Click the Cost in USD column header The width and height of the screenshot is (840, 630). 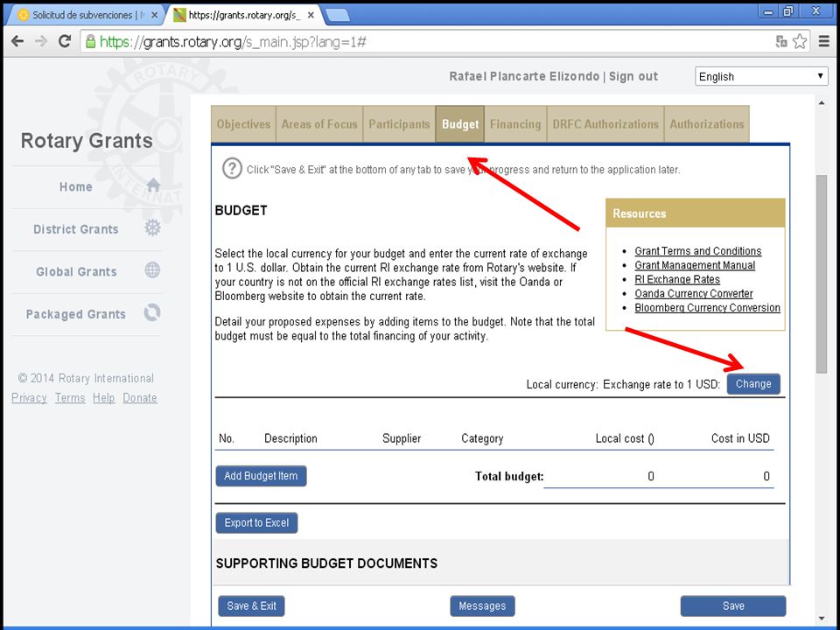tap(740, 438)
